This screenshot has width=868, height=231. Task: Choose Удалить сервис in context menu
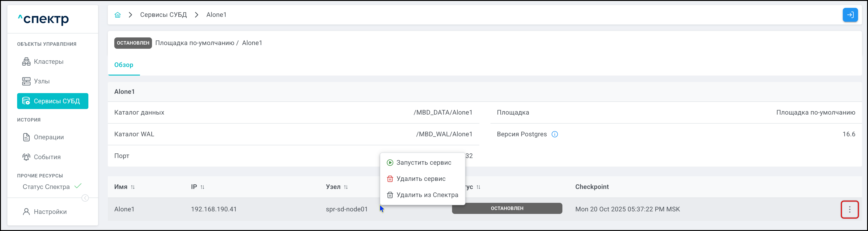pos(421,179)
